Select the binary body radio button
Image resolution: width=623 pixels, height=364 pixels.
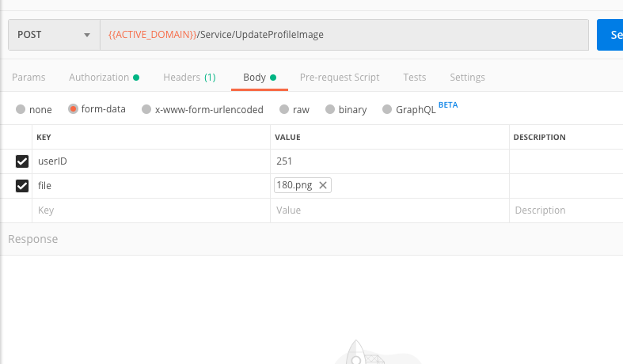(330, 109)
